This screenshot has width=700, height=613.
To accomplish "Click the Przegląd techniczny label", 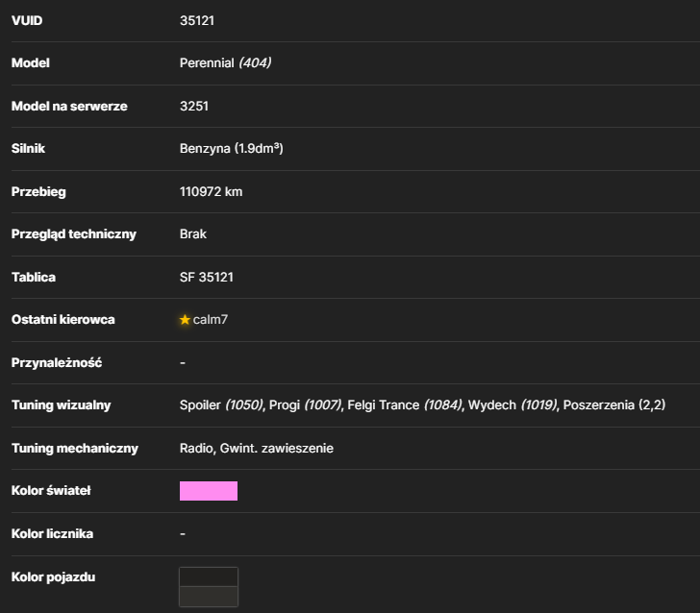I will point(74,234).
